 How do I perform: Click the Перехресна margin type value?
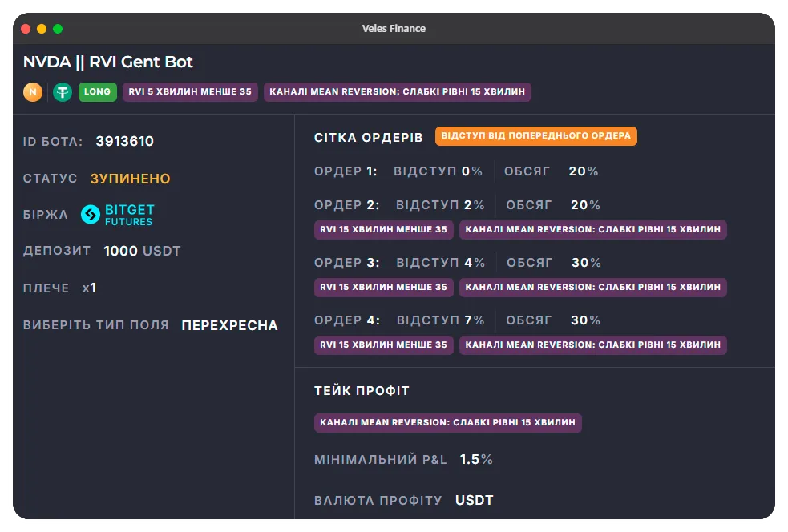(229, 325)
